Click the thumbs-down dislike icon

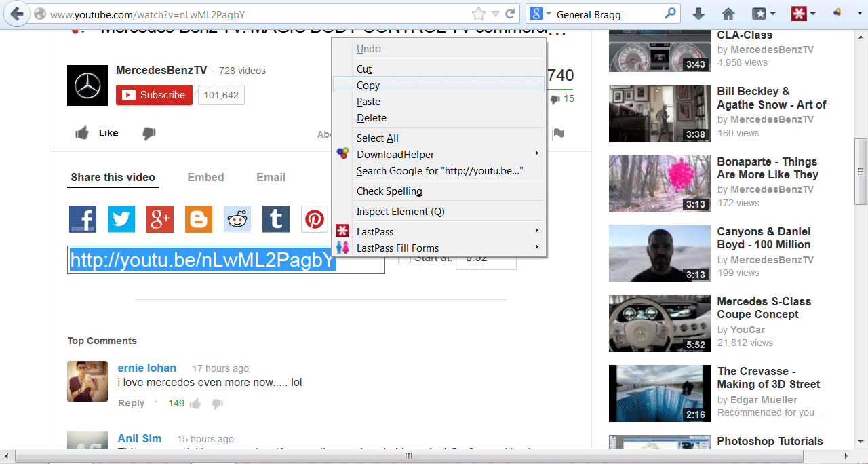(149, 134)
